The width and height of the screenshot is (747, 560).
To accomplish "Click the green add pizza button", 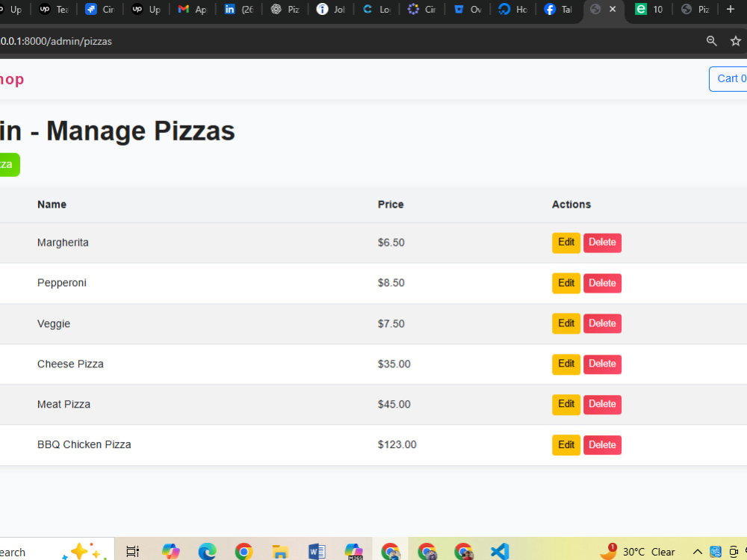I will [9, 165].
